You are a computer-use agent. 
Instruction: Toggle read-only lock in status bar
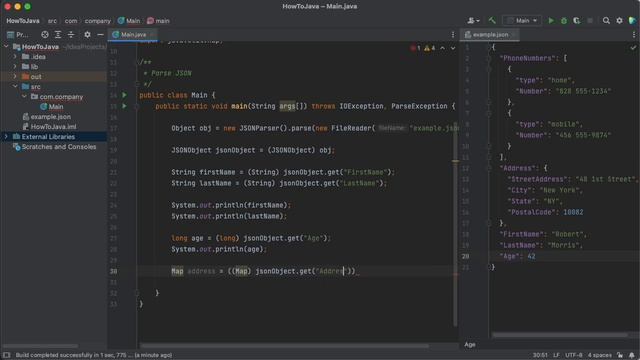click(x=620, y=355)
